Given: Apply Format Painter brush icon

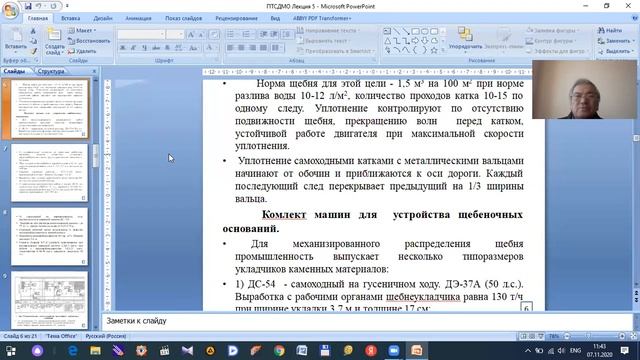Looking at the screenshot, I should 33,51.
